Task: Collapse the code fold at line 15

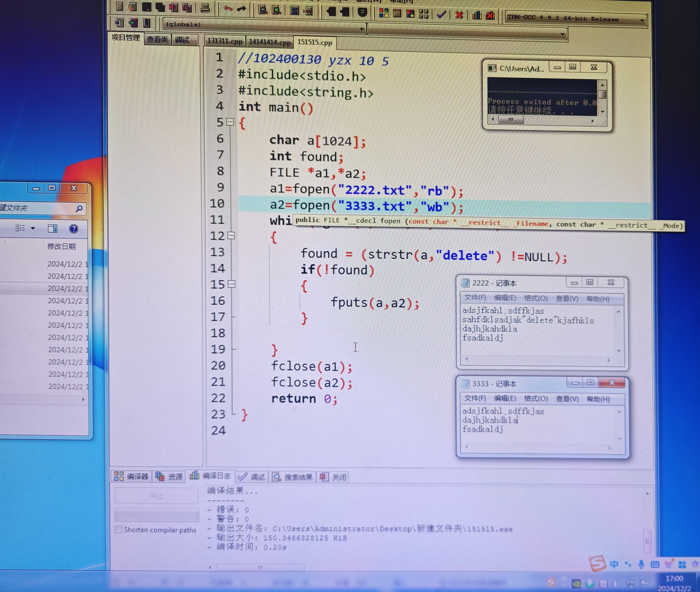Action: point(231,284)
